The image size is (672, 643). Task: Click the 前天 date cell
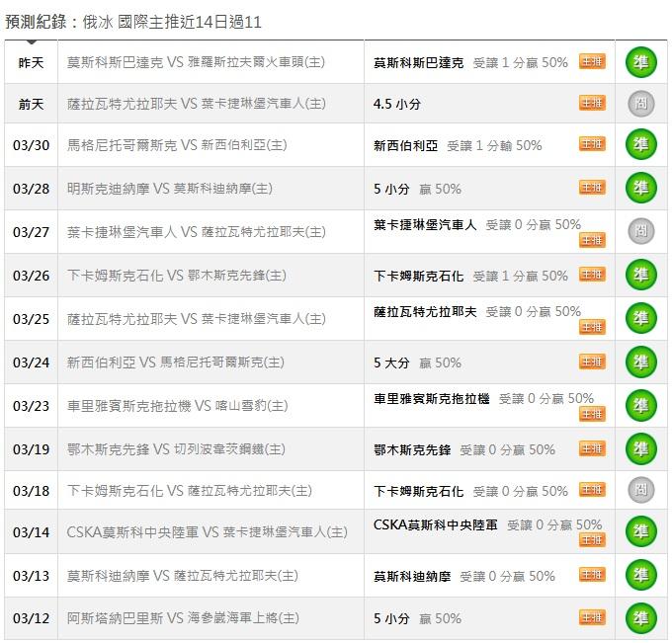[31, 104]
